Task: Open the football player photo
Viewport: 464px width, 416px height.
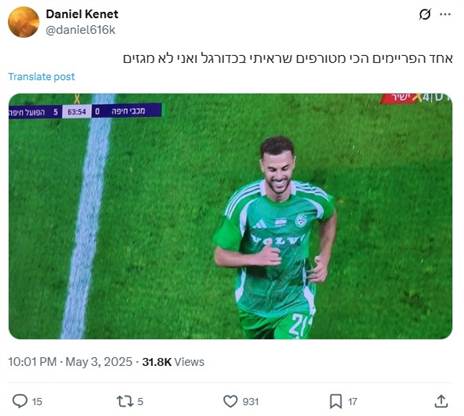Action: tap(230, 216)
